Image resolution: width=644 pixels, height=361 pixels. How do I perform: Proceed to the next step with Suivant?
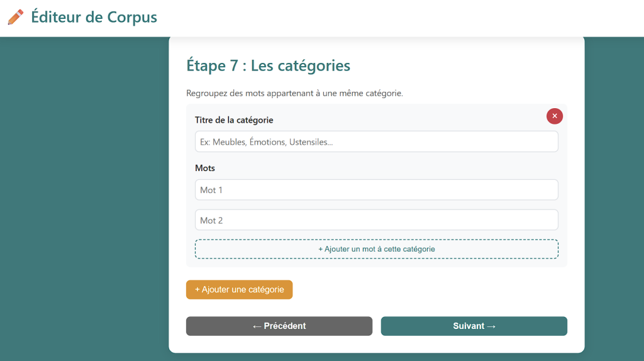point(474,326)
